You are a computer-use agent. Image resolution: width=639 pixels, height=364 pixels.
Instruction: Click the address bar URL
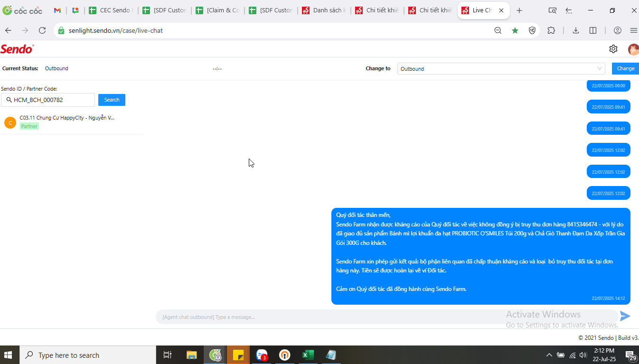click(x=116, y=30)
